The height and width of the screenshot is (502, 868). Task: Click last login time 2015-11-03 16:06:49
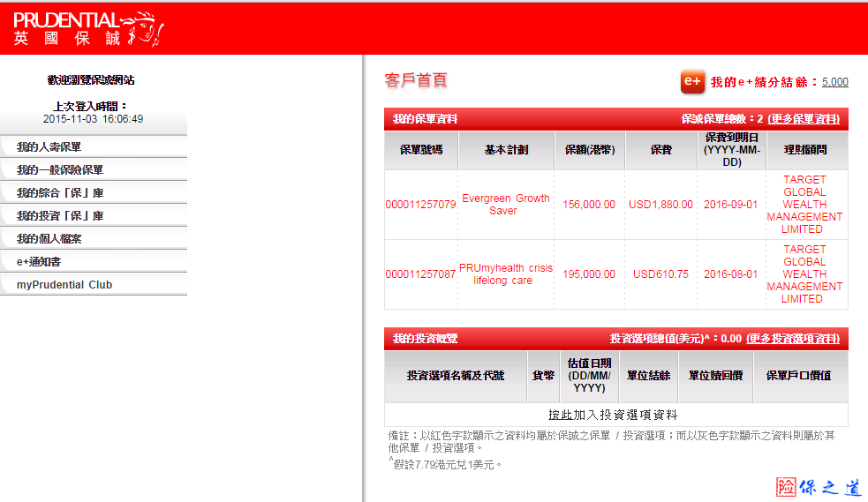(93, 119)
